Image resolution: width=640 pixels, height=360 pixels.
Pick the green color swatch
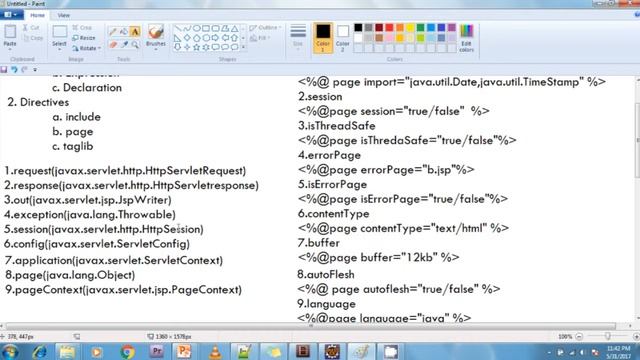coord(420,27)
